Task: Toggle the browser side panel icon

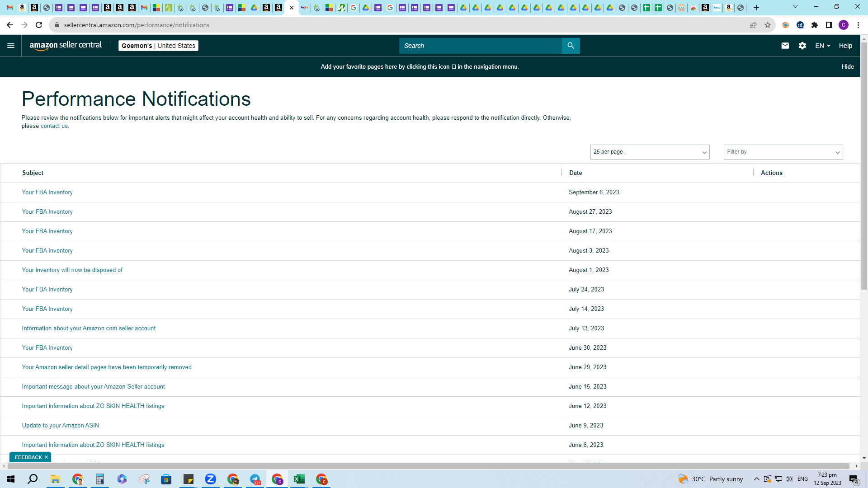Action: (829, 25)
